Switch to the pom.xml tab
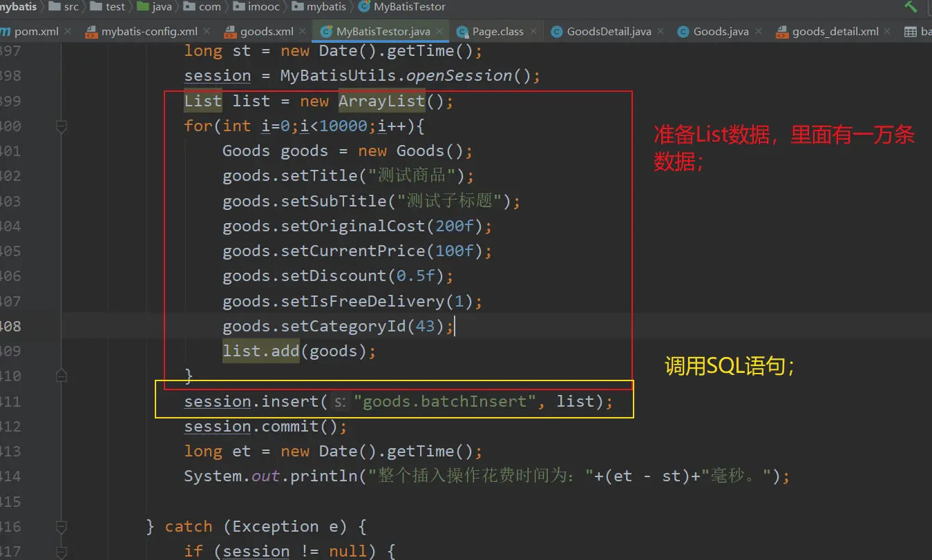Image resolution: width=932 pixels, height=560 pixels. tap(36, 32)
